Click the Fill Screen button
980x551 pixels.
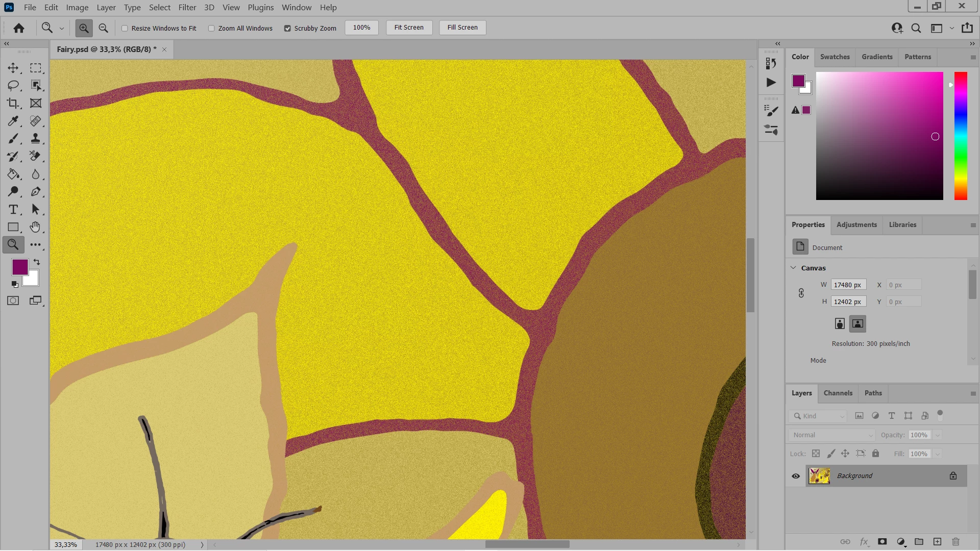tap(462, 28)
